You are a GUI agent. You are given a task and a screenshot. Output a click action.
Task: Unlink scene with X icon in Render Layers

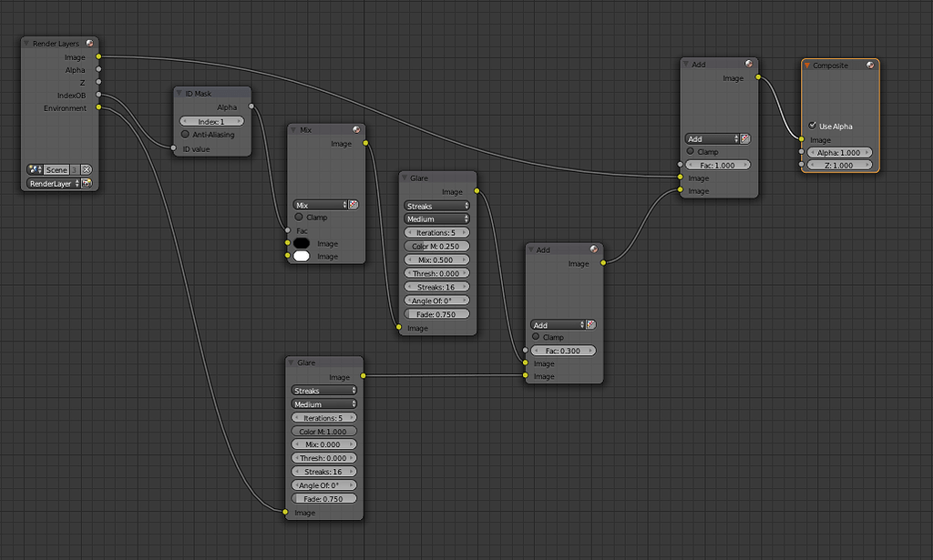(x=87, y=170)
